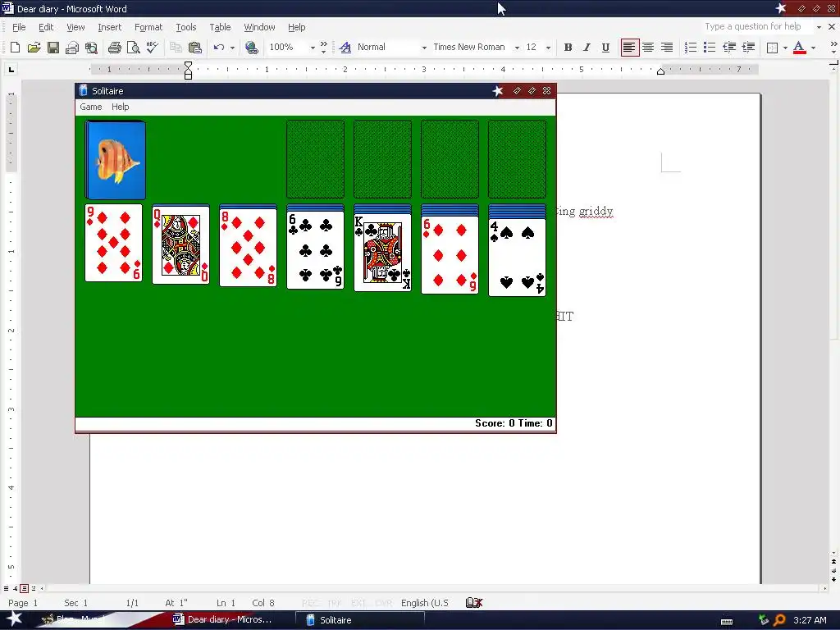Screen dimensions: 840x630
Task: Click the first line indent marker on ruler
Action: tap(188, 66)
